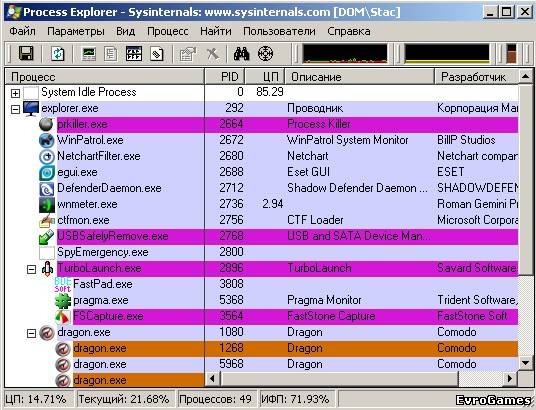The width and height of the screenshot is (536, 410).
Task: Click the commit history mini graph
Action: tap(447, 54)
